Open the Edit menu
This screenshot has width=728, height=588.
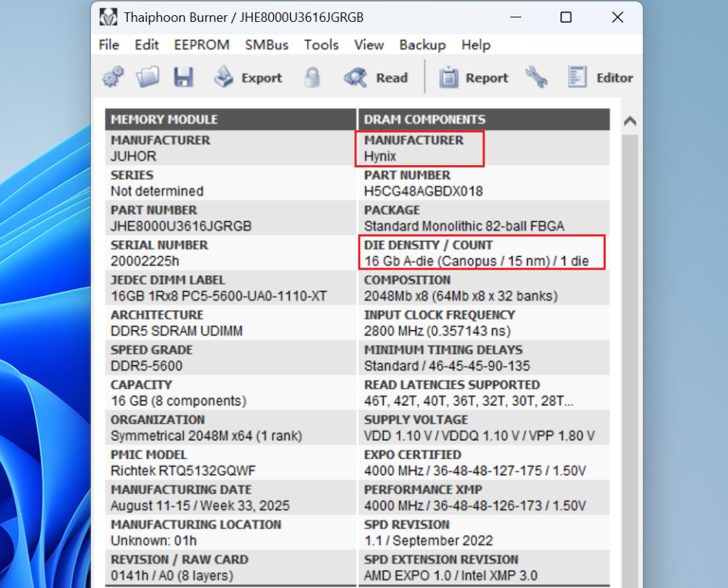pos(146,45)
